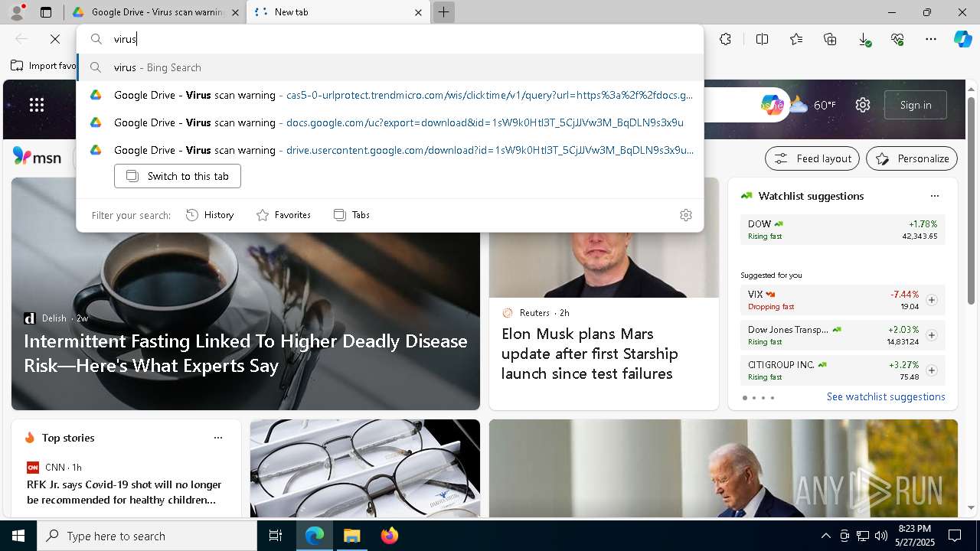Click the msn logo

point(37,157)
